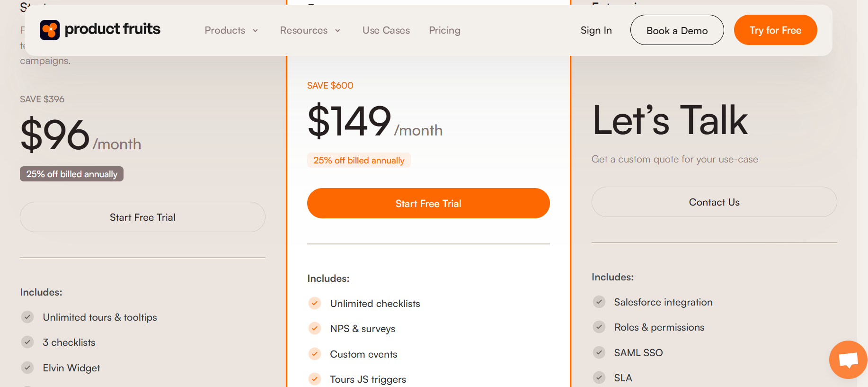Image resolution: width=868 pixels, height=387 pixels.
Task: Open the chat widget bubble
Action: tap(848, 360)
